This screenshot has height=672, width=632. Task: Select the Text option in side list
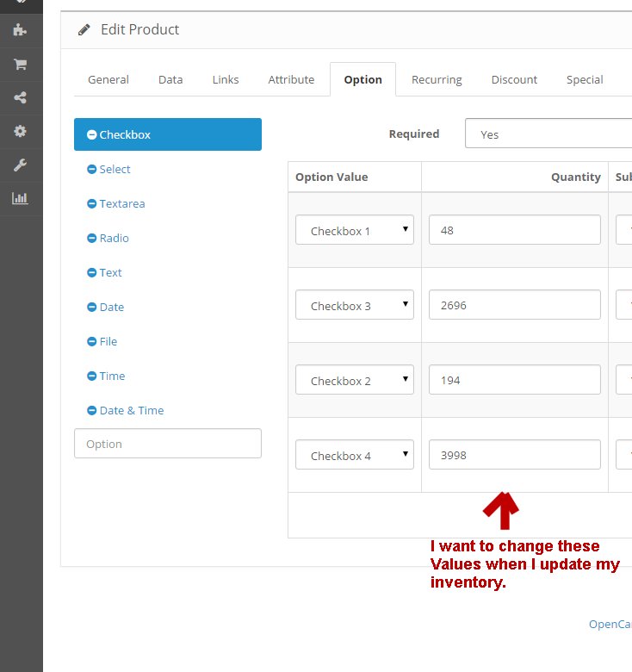coord(111,272)
